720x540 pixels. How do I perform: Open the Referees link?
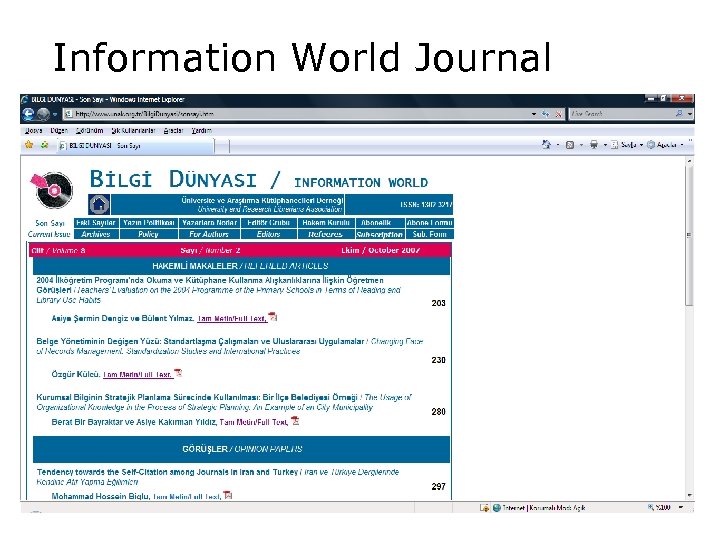click(x=326, y=234)
